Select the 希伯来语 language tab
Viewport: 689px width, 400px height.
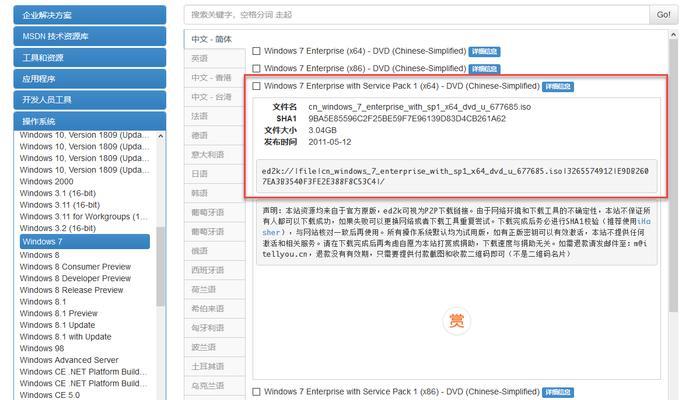pos(214,309)
